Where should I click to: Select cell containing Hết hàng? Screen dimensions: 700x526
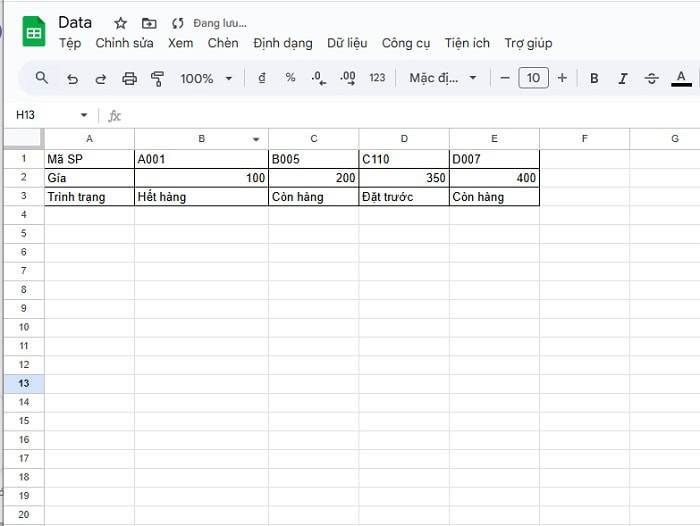point(201,197)
